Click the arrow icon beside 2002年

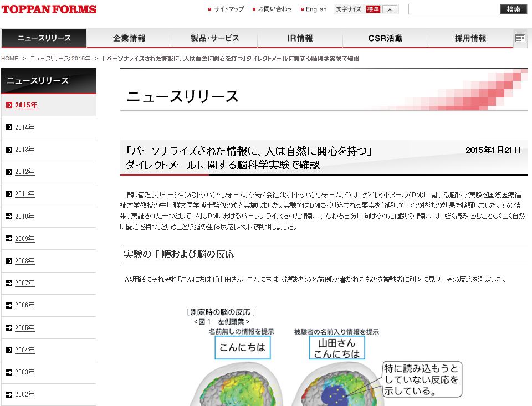(9, 394)
